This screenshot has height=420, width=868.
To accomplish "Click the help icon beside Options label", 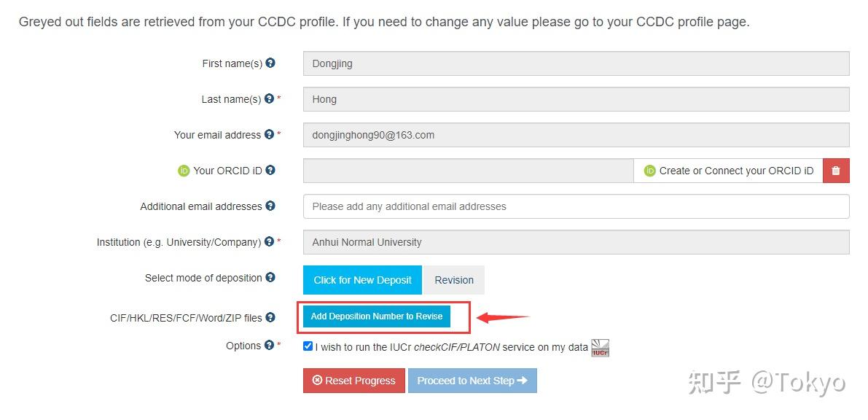I will pyautogui.click(x=269, y=346).
